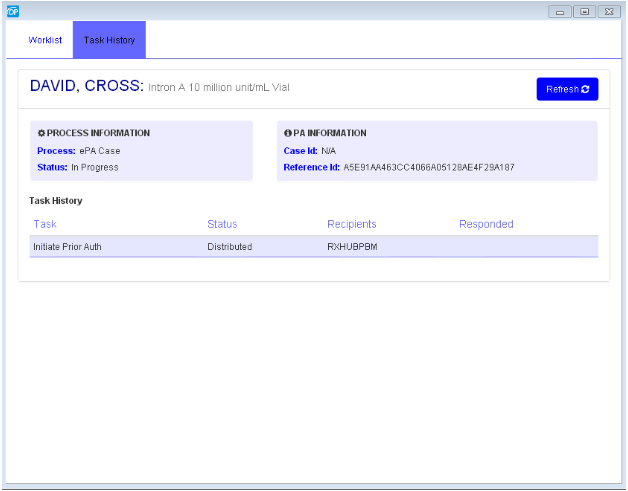
Task: Click the info icon beside PA Information
Action: click(288, 133)
